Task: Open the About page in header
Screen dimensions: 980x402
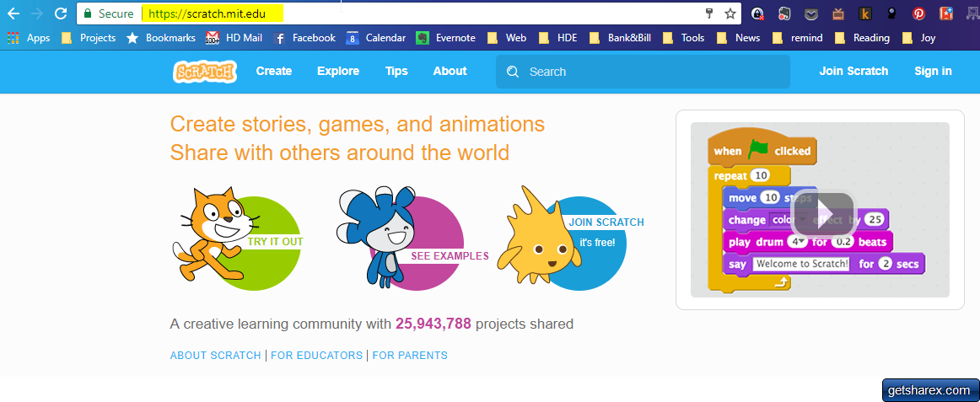Action: (x=450, y=71)
